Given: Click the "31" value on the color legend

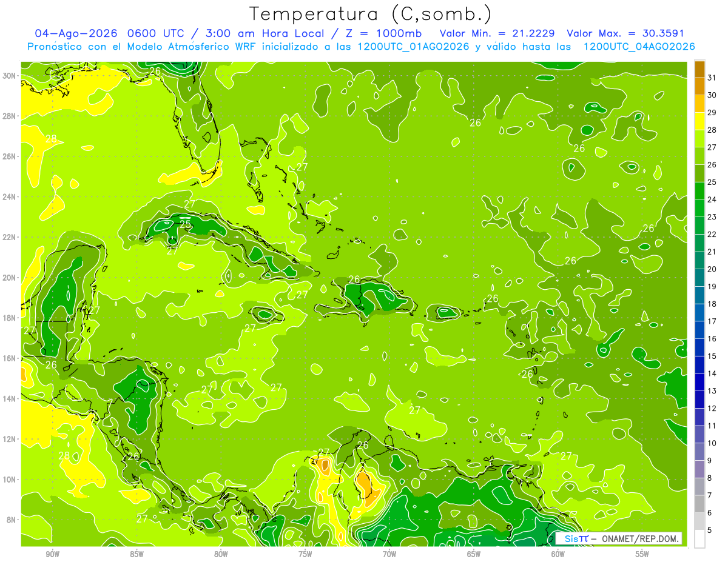Looking at the screenshot, I should (713, 78).
